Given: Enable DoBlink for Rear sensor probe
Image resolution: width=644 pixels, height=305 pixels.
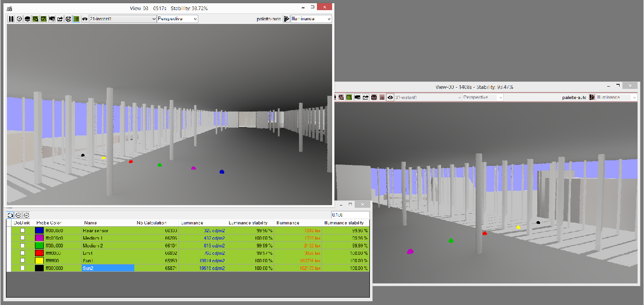Looking at the screenshot, I should (22, 230).
